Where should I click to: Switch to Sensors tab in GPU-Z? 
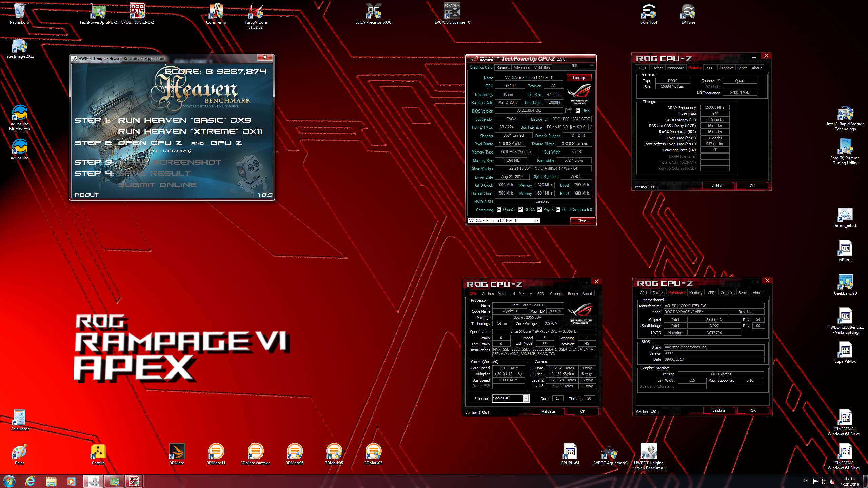click(x=503, y=68)
